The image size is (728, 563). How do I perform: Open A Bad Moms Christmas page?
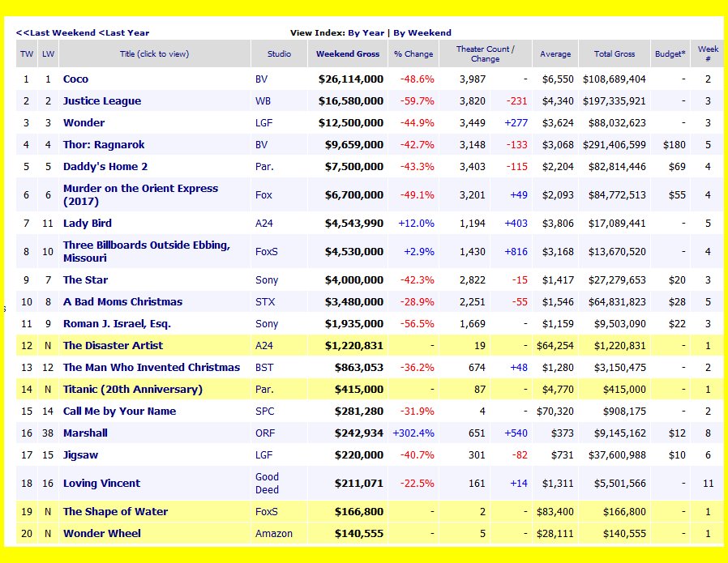[123, 302]
